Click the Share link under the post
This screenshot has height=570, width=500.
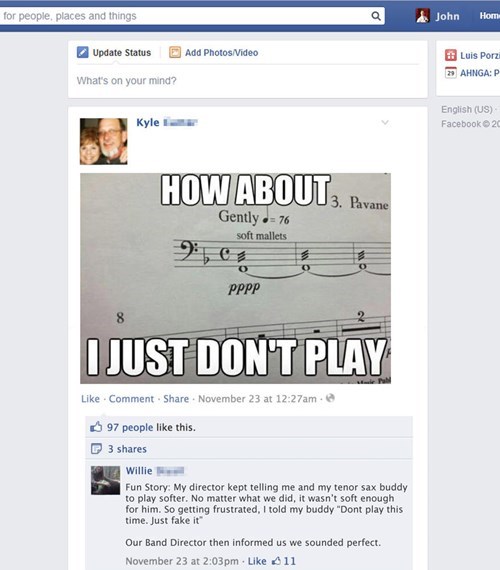pyautogui.click(x=176, y=399)
